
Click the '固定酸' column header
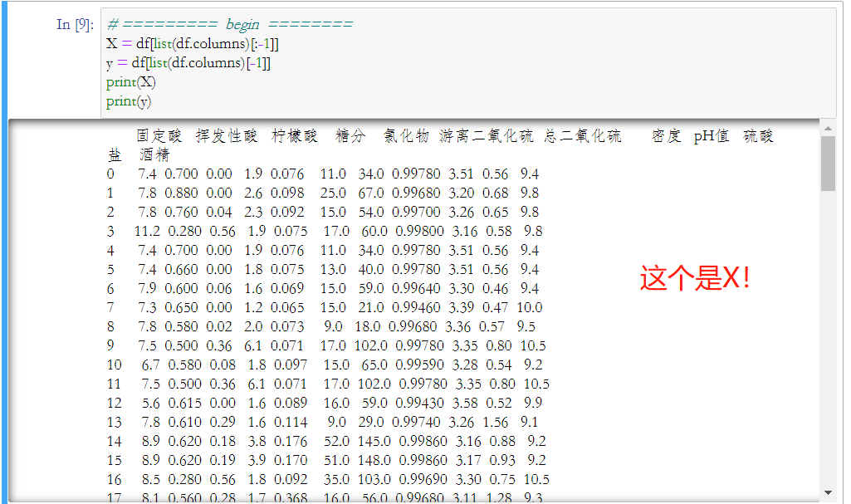(x=159, y=135)
